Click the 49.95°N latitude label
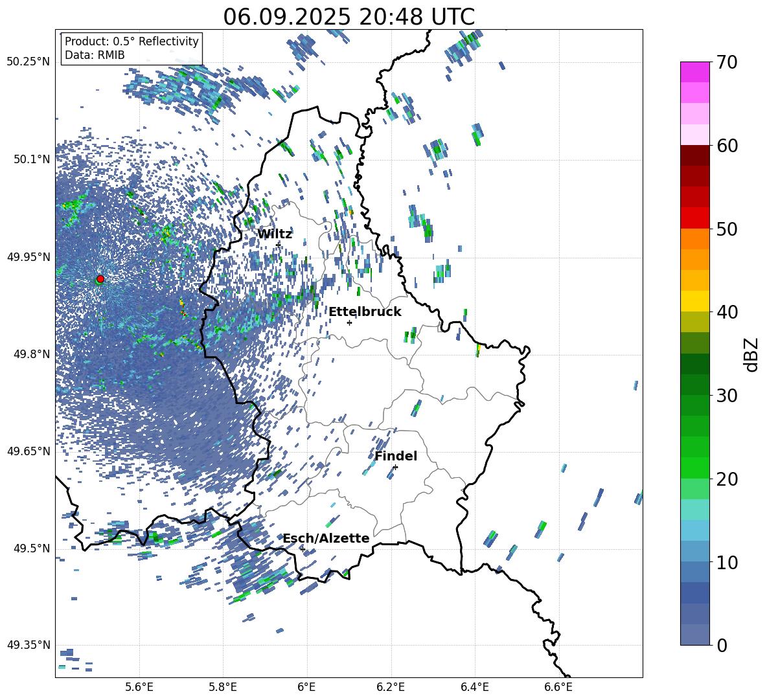Screen dimensions: 767x700 [29, 256]
